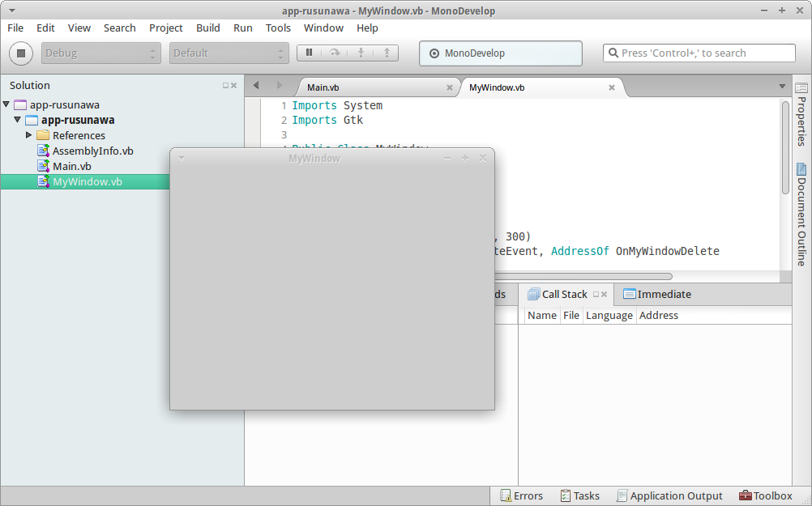The image size is (812, 506).
Task: Select AssemblyInfo.vb in solution tree
Action: (92, 151)
